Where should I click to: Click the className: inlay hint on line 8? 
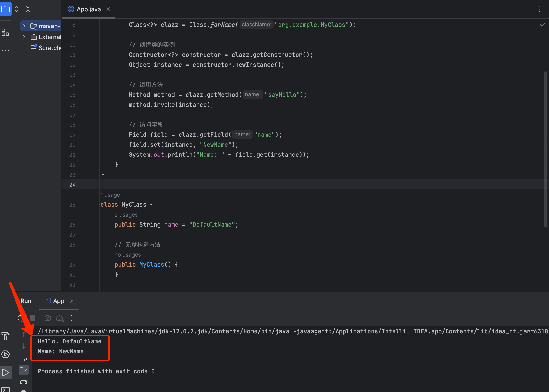257,25
